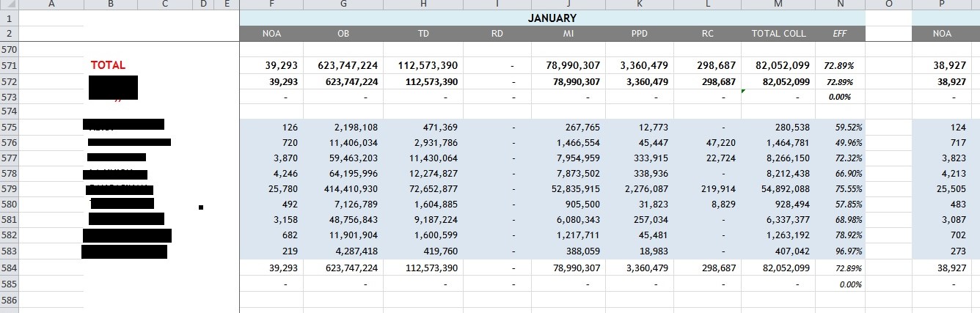Click row header 579
Image resolution: width=980 pixels, height=313 pixels.
[9, 189]
